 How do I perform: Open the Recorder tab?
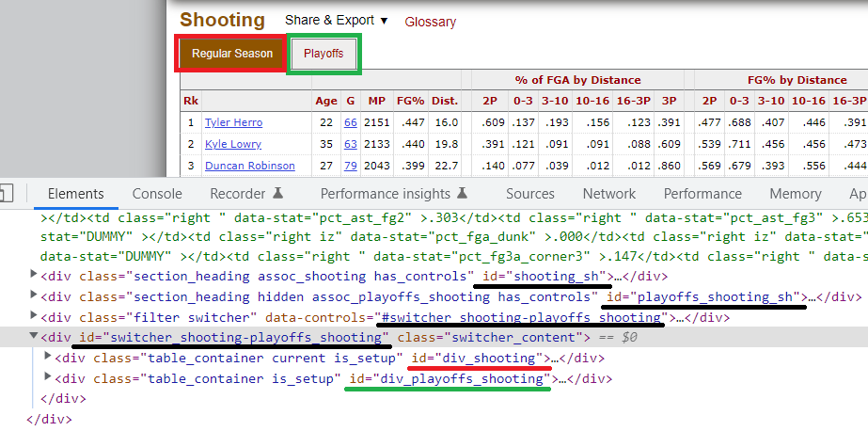pos(238,193)
